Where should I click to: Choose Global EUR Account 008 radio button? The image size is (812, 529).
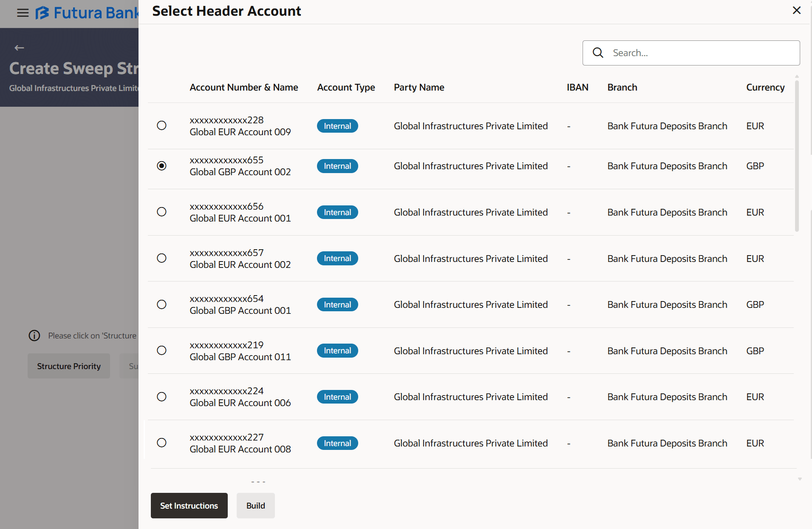coord(161,443)
